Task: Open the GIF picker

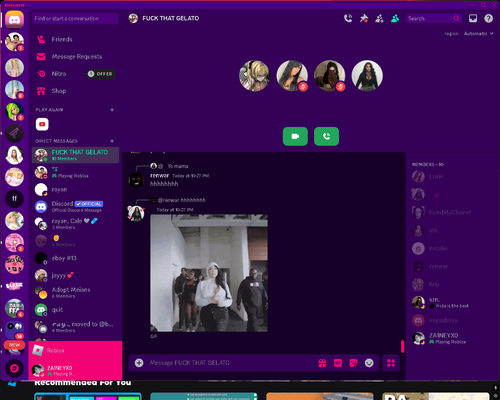Action: 338,363
